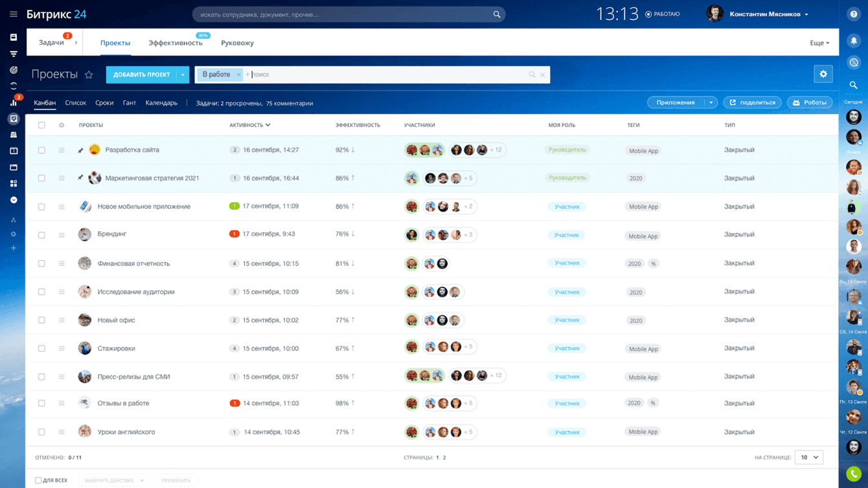This screenshot has width=868, height=488.
Task: Switch to Канбан view
Action: (45, 103)
